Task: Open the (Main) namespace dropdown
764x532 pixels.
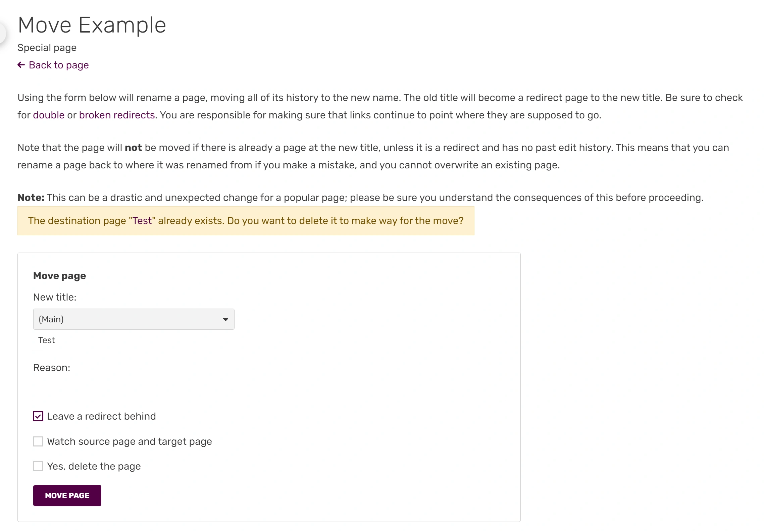Action: 134,319
